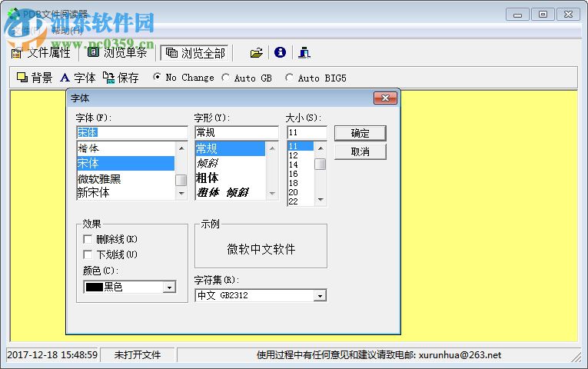This screenshot has width=588, height=369.
Task: Enable the 删除线 strikethrough checkbox
Action: 88,239
